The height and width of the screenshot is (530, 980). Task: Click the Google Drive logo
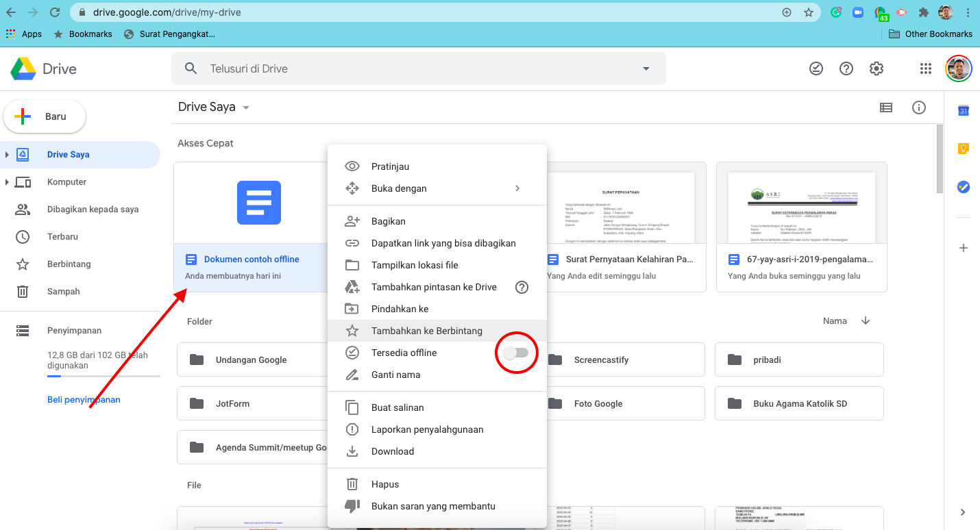23,68
